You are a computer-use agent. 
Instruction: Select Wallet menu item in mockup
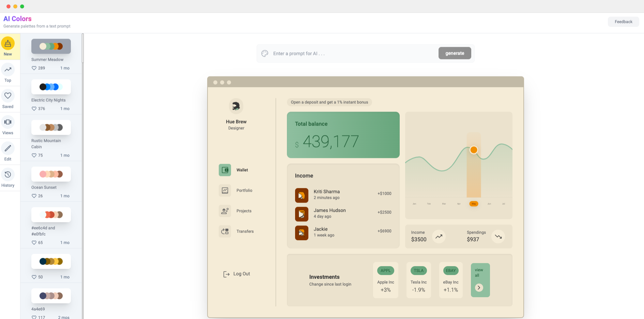[242, 170]
